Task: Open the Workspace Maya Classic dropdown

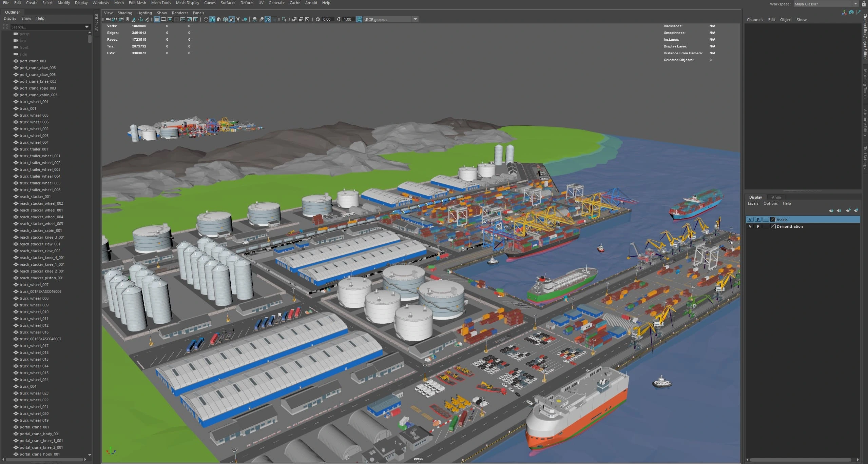Action: (855, 4)
